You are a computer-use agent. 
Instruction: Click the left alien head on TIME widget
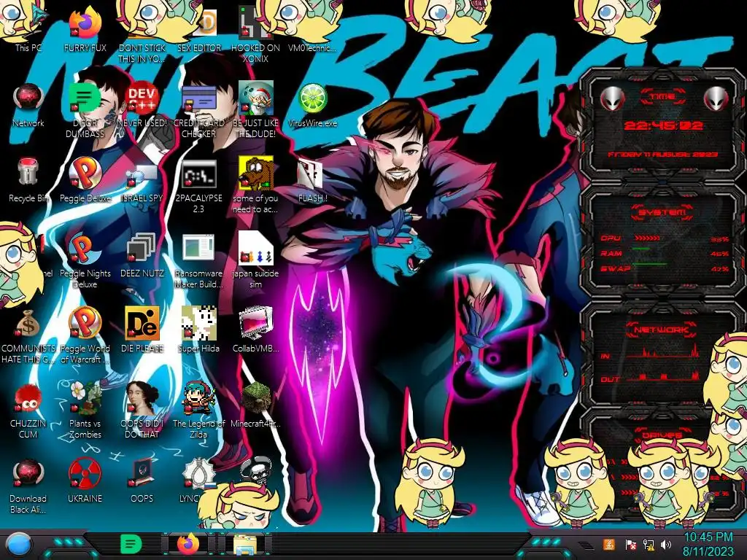click(x=612, y=98)
